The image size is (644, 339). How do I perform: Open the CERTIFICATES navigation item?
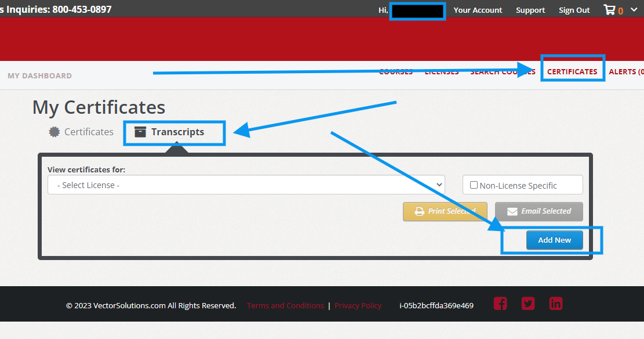(572, 70)
